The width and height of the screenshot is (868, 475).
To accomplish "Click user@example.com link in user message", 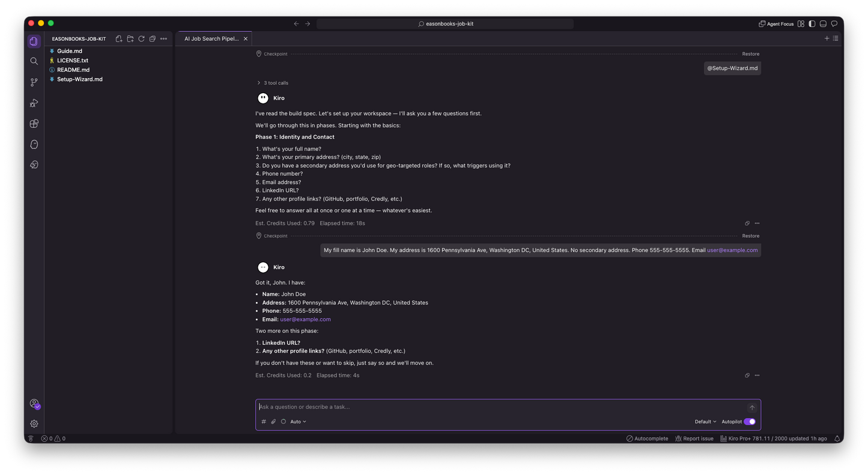I will pyautogui.click(x=732, y=250).
